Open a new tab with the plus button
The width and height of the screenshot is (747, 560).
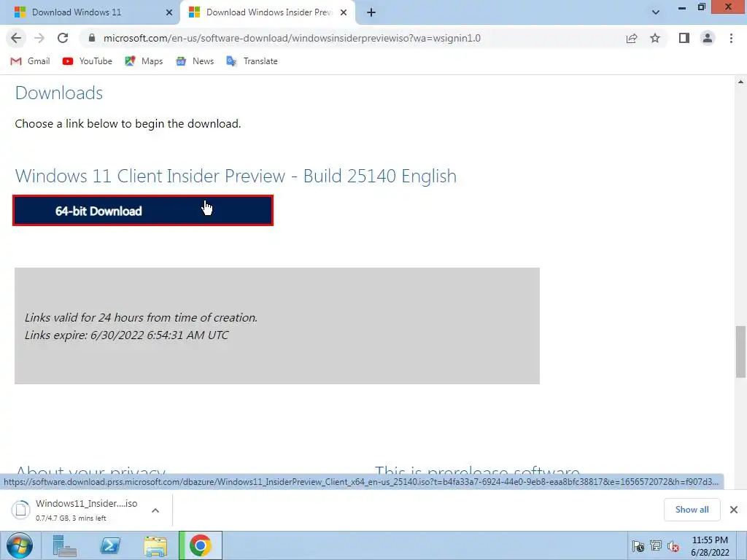click(x=371, y=12)
